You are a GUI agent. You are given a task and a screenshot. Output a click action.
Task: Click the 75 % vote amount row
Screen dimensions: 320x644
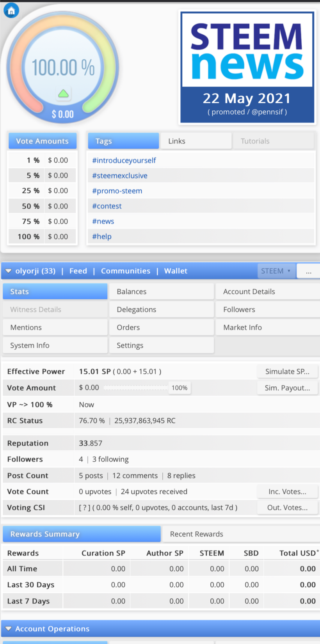point(43,221)
